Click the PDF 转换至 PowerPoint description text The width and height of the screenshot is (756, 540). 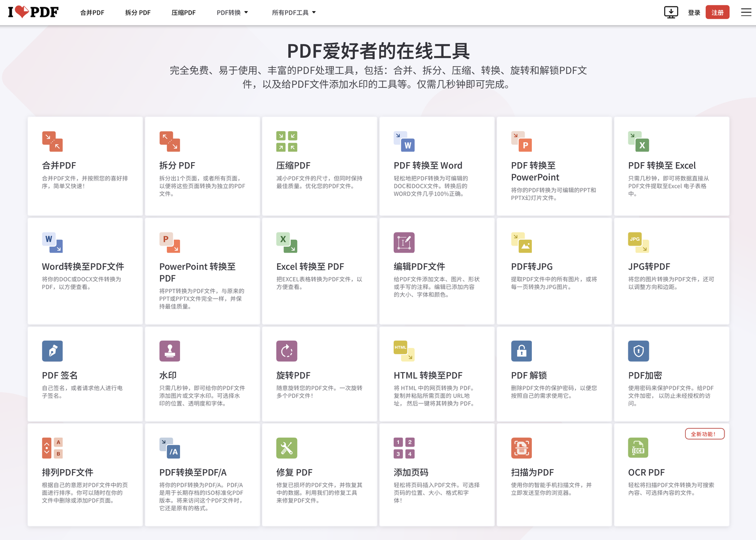pos(553,194)
